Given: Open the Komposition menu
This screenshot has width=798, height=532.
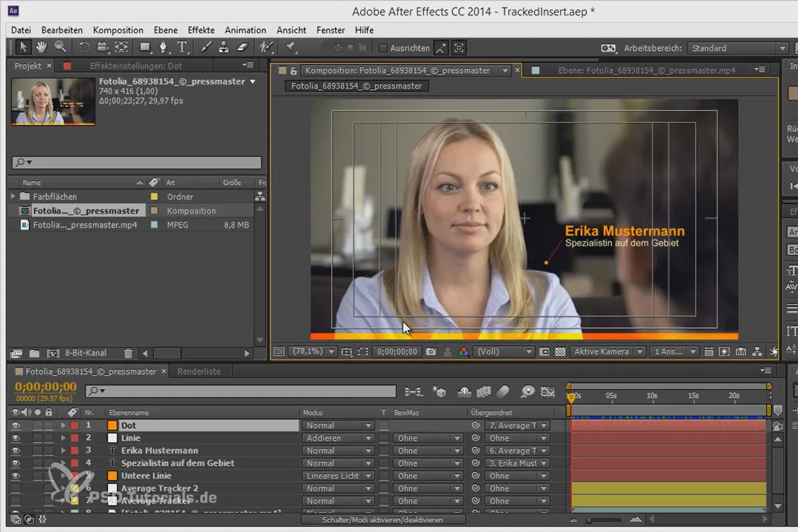Looking at the screenshot, I should point(118,30).
